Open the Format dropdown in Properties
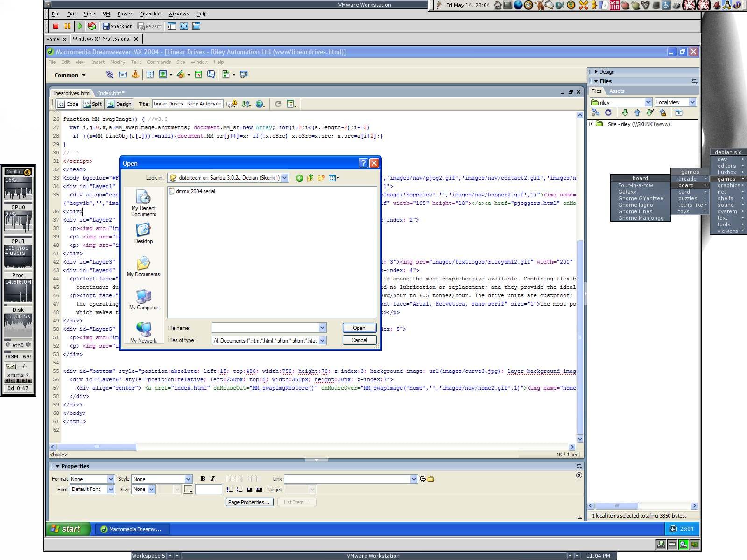 point(111,479)
